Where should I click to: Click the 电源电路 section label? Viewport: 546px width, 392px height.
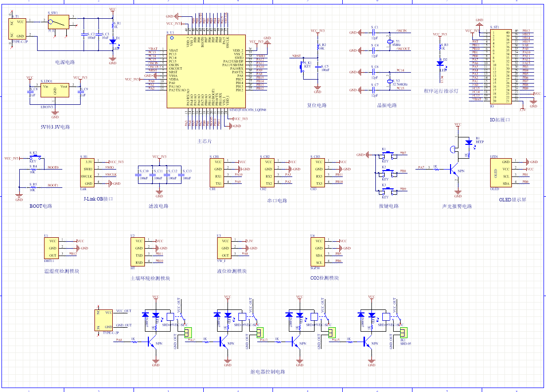pos(65,62)
